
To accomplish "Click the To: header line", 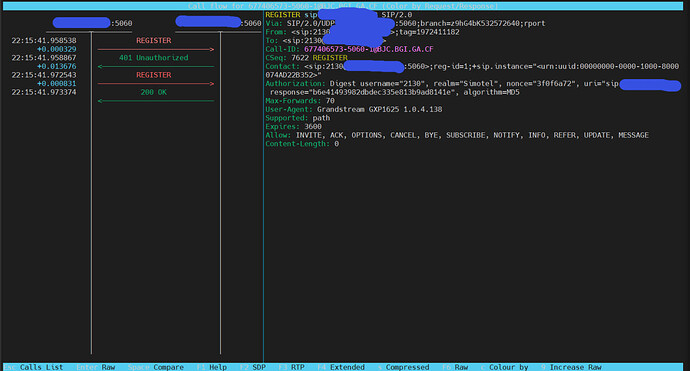I will [326, 40].
